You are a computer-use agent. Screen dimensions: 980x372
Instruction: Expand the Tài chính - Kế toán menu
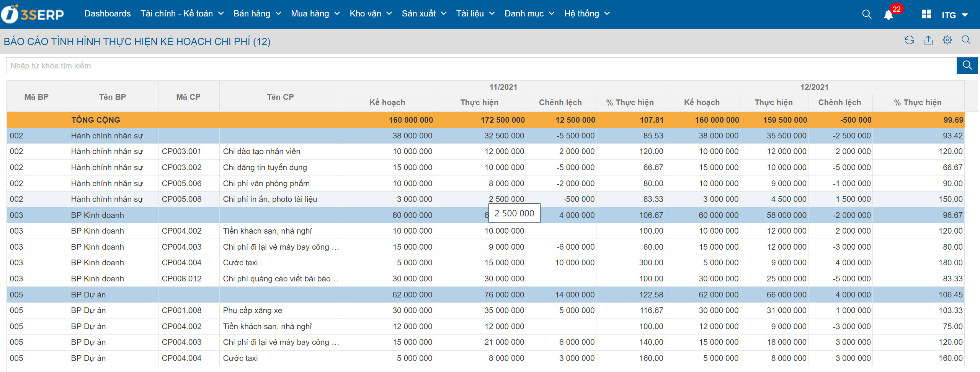coord(182,14)
